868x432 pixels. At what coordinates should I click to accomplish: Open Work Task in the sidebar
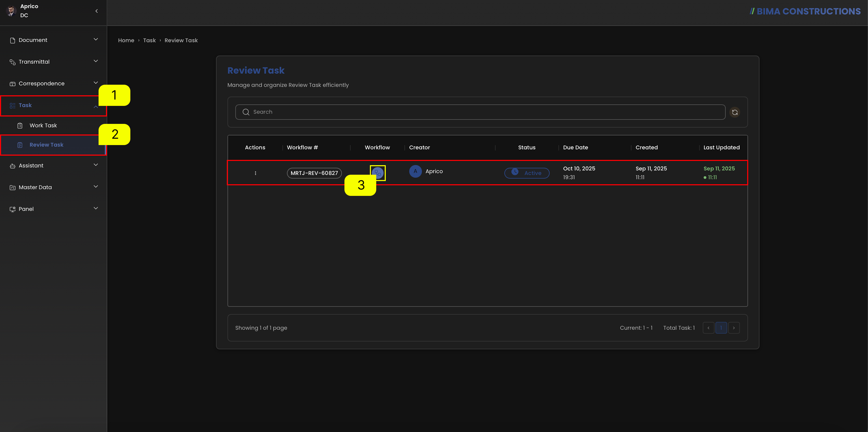(53, 125)
